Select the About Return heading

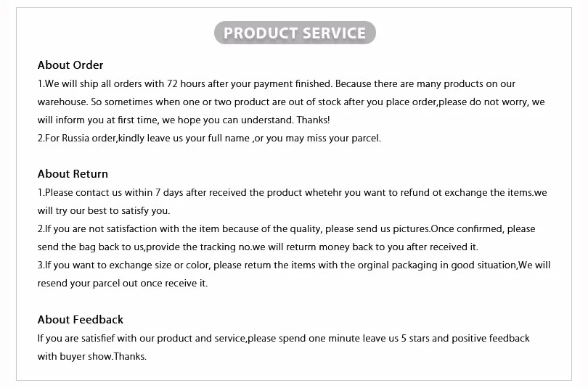73,174
